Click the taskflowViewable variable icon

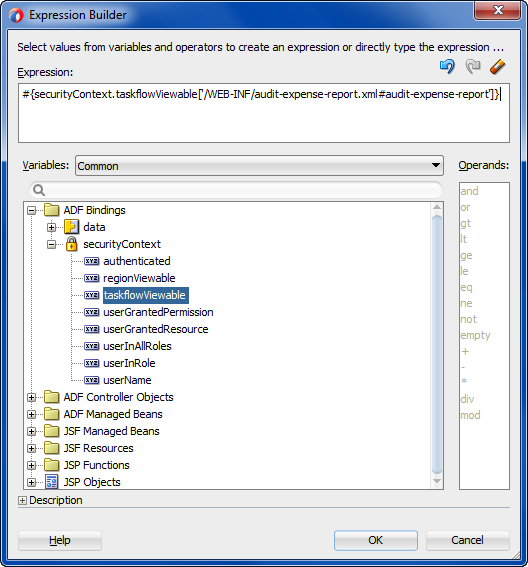(x=91, y=295)
